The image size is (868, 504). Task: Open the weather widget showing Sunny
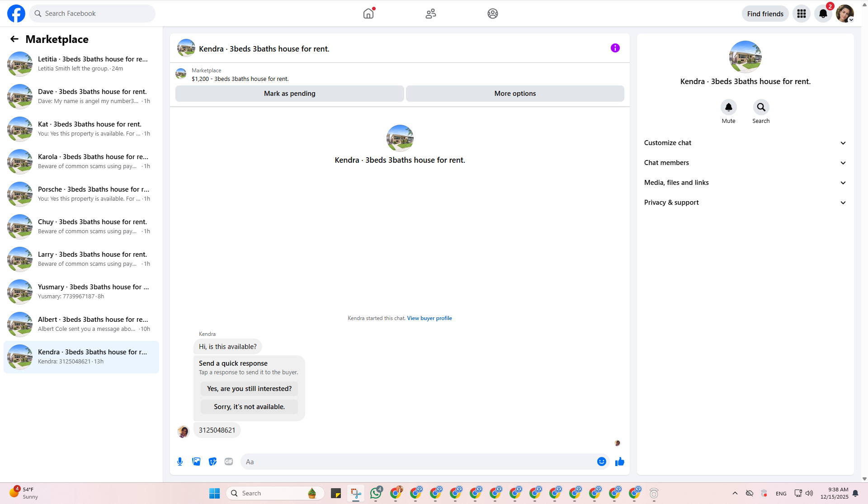[24, 493]
